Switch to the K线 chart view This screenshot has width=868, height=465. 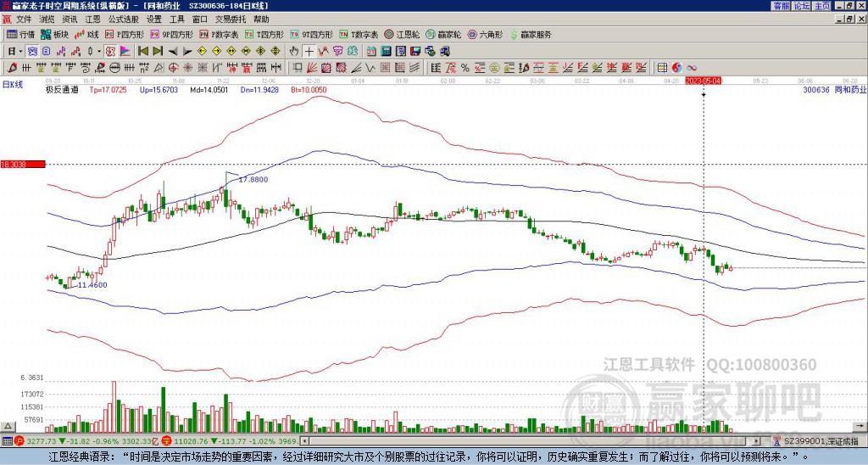click(87, 34)
